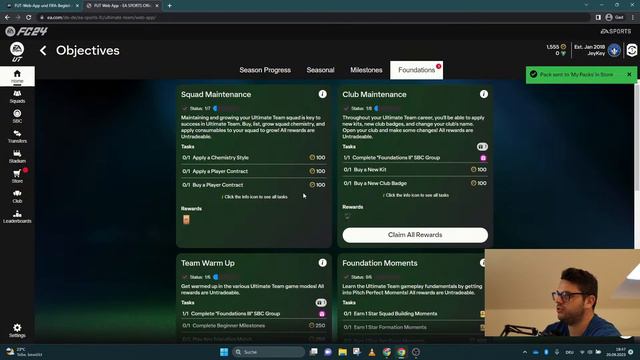Open Windows Start menu
This screenshot has width=640, height=360.
224,352
